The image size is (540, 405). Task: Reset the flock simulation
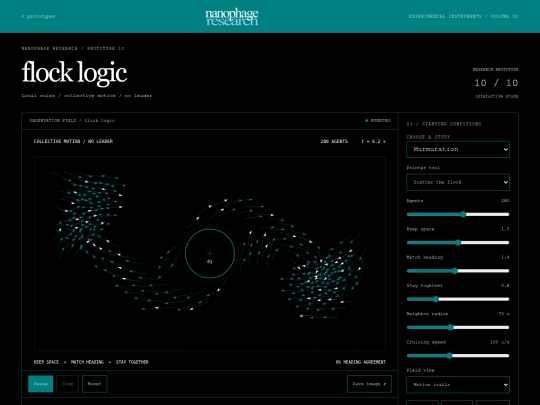94,384
